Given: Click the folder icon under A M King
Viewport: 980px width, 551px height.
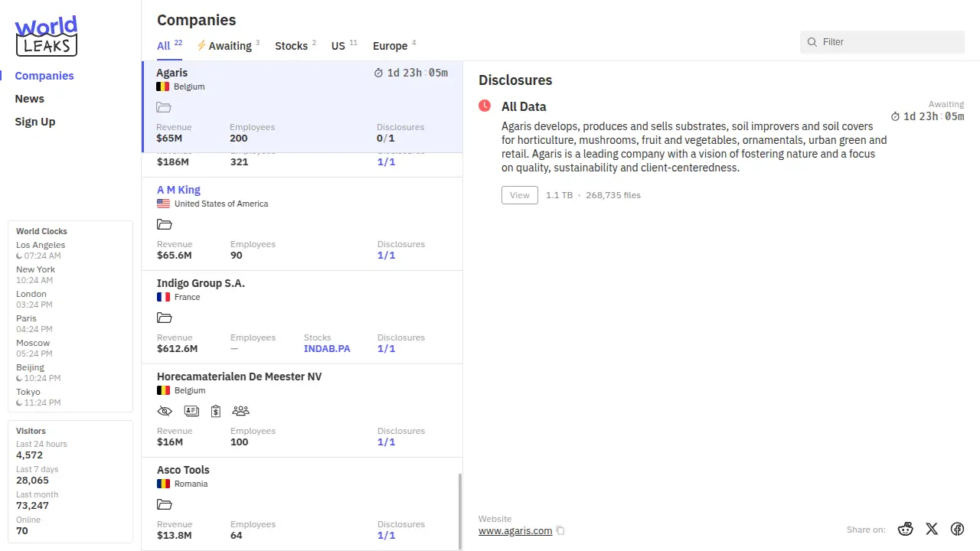Looking at the screenshot, I should pos(164,224).
